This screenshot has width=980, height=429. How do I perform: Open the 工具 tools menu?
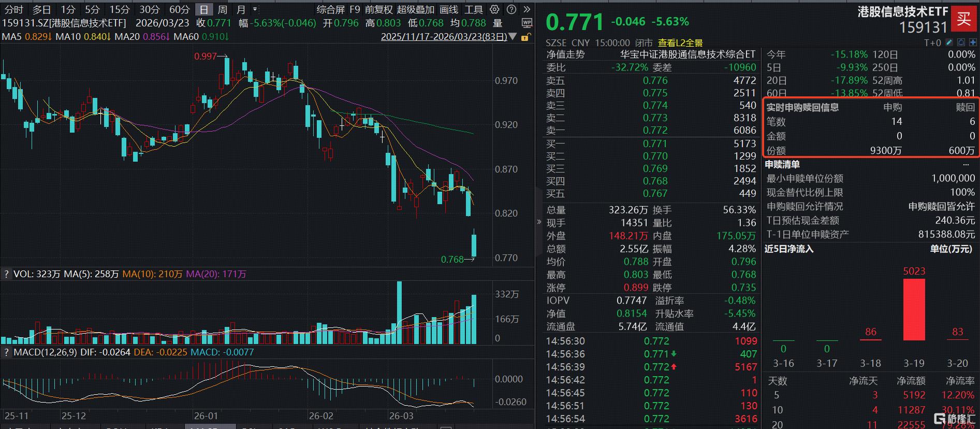point(474,9)
